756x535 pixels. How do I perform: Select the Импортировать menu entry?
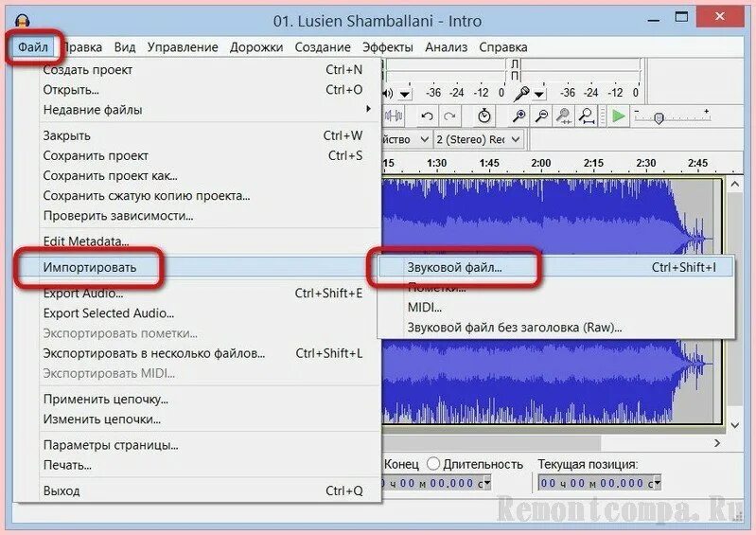(x=198, y=267)
